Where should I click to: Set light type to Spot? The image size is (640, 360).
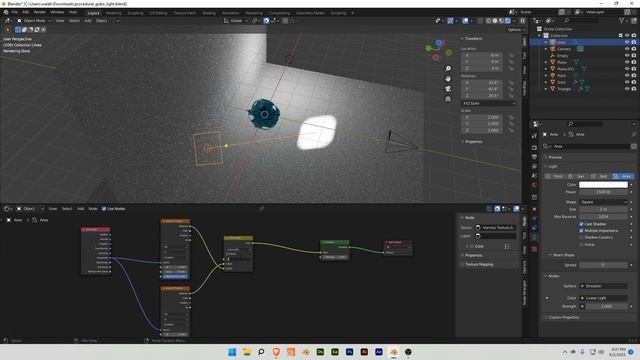pos(600,176)
